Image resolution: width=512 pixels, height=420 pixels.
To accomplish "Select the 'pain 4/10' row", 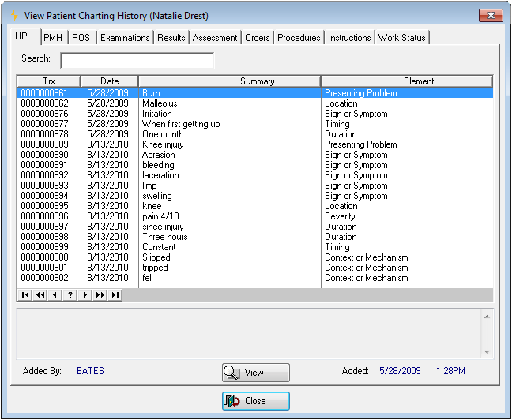I will [254, 216].
